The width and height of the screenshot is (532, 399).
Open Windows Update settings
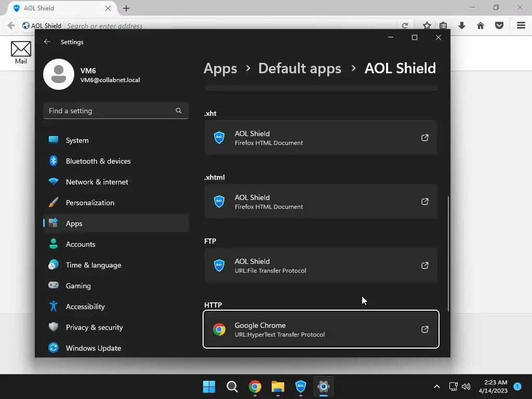click(x=116, y=348)
